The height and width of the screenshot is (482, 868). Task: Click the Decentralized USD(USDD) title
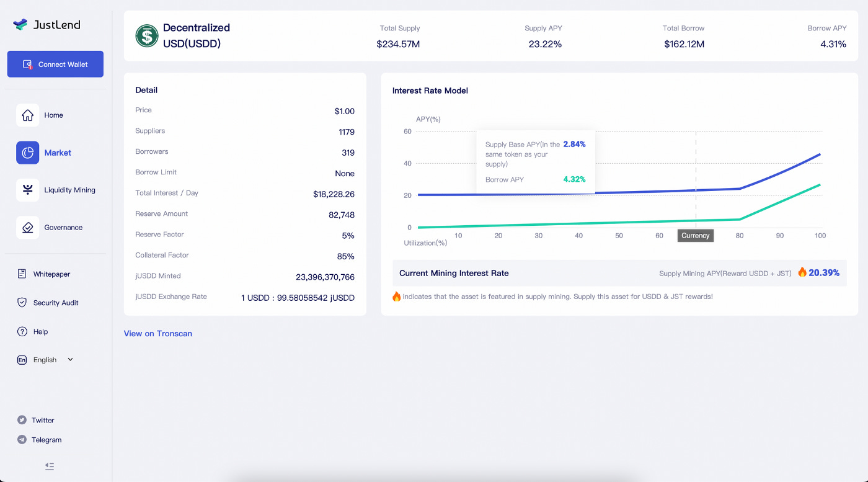196,36
